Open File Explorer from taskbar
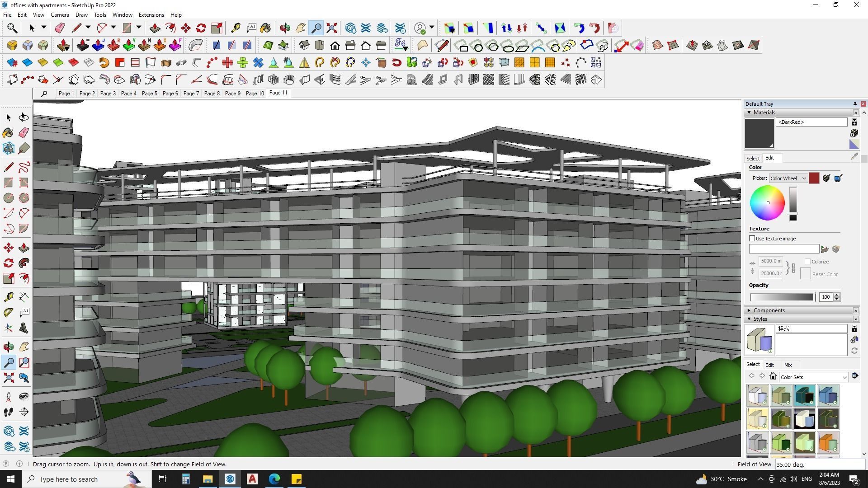 tap(208, 479)
